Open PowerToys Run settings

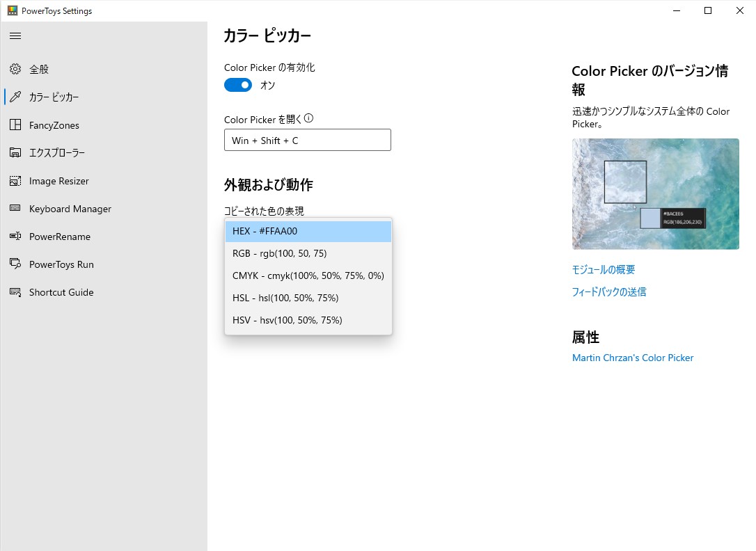(x=15, y=264)
